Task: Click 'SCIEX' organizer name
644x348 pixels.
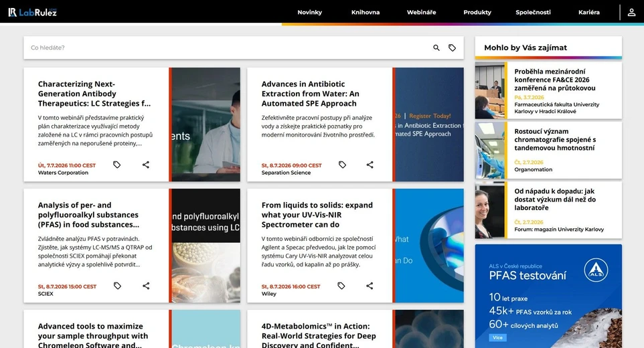Action: [x=46, y=294]
